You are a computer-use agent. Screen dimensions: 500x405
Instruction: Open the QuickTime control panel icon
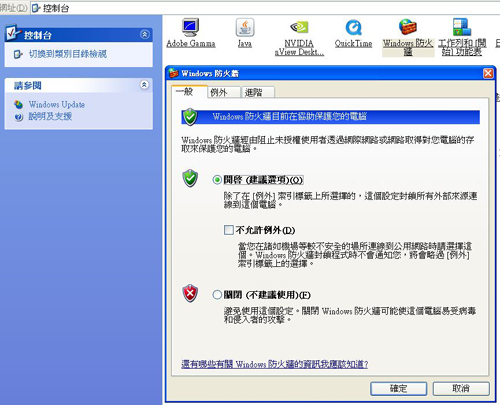(353, 27)
